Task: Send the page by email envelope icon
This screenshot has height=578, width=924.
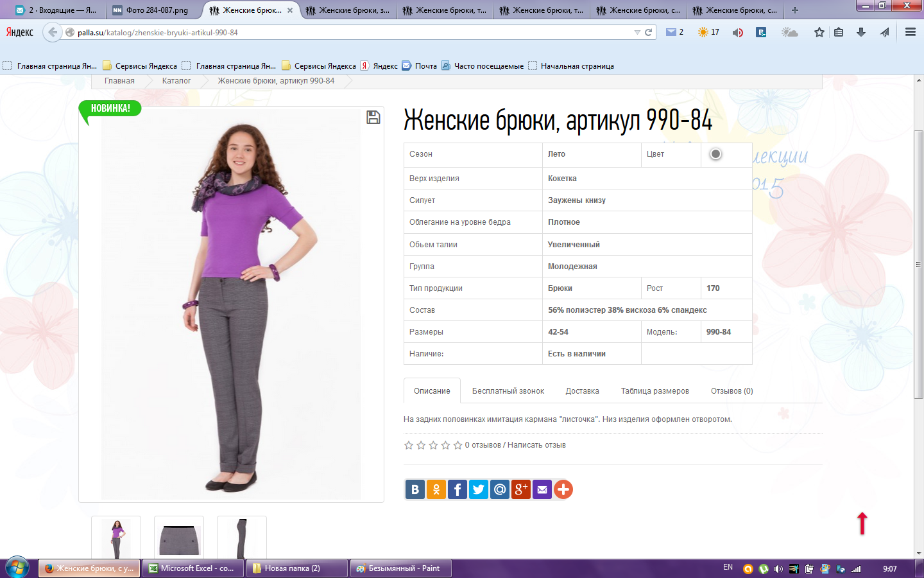Action: pyautogui.click(x=542, y=489)
